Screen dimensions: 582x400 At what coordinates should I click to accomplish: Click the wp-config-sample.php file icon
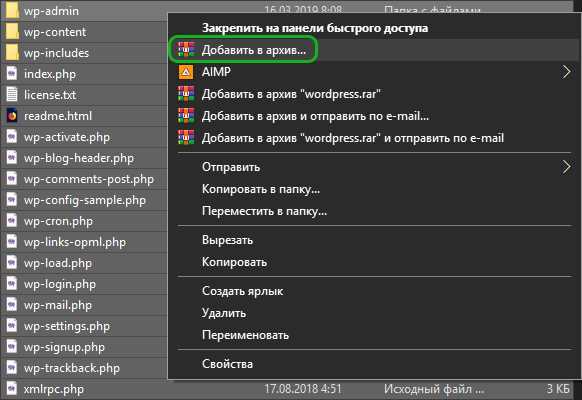12,200
